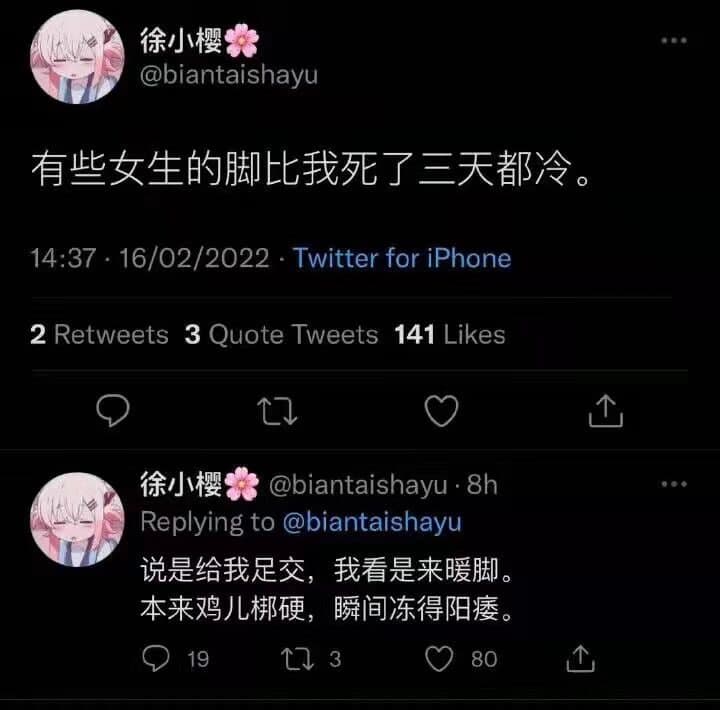Screen dimensions: 720x710
Task: Click the 14:37 · 16/02/2022 timestamp
Action: tap(150, 258)
